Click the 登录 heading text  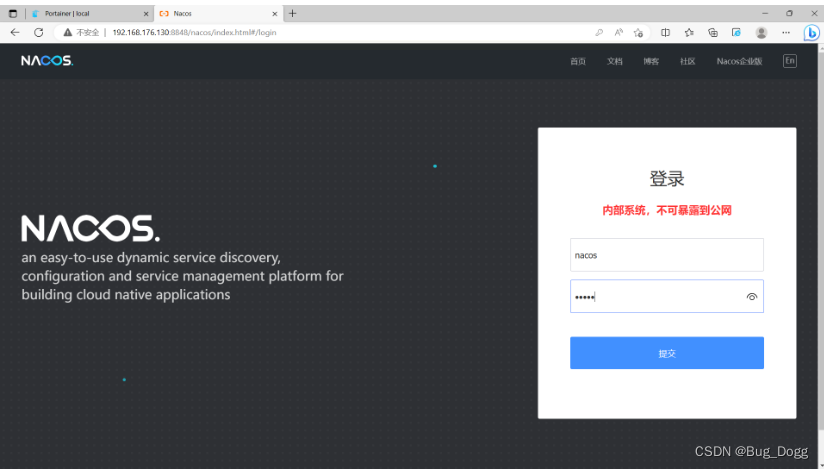[x=667, y=179]
